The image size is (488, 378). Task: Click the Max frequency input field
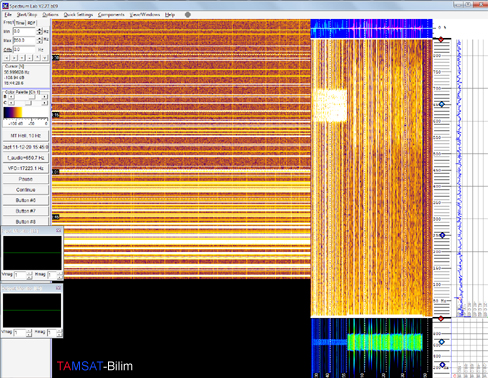(x=24, y=40)
